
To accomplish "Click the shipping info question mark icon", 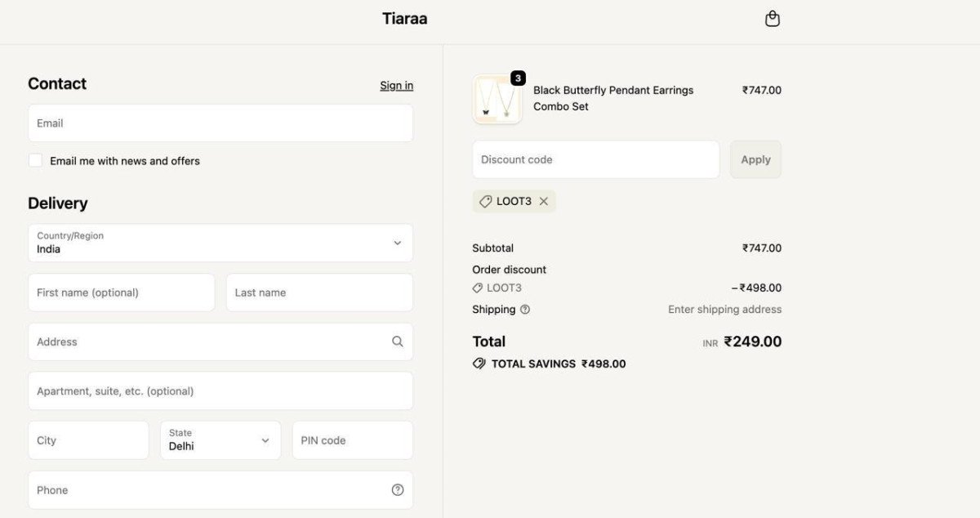I will pyautogui.click(x=525, y=310).
